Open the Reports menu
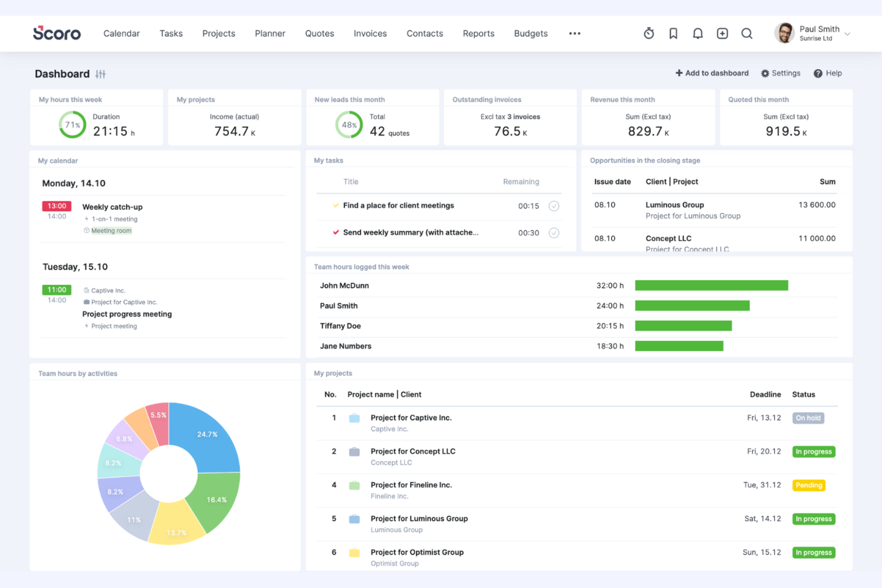 pos(479,33)
